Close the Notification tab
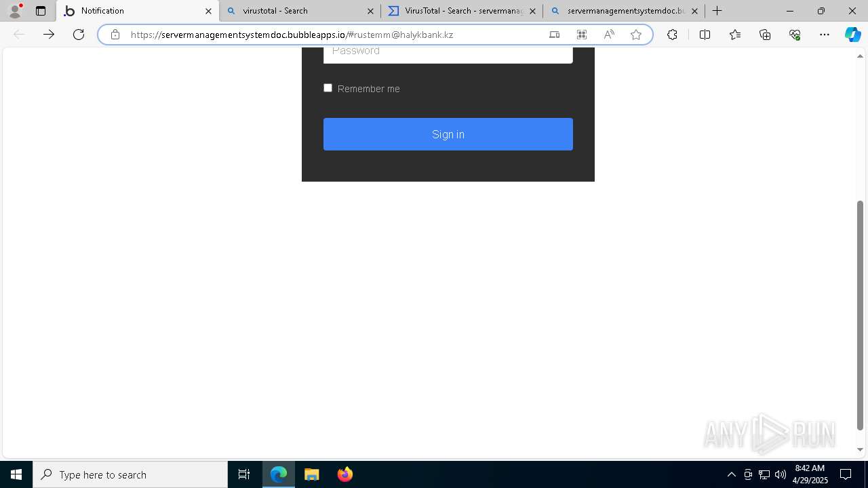This screenshot has width=868, height=488. point(208,11)
